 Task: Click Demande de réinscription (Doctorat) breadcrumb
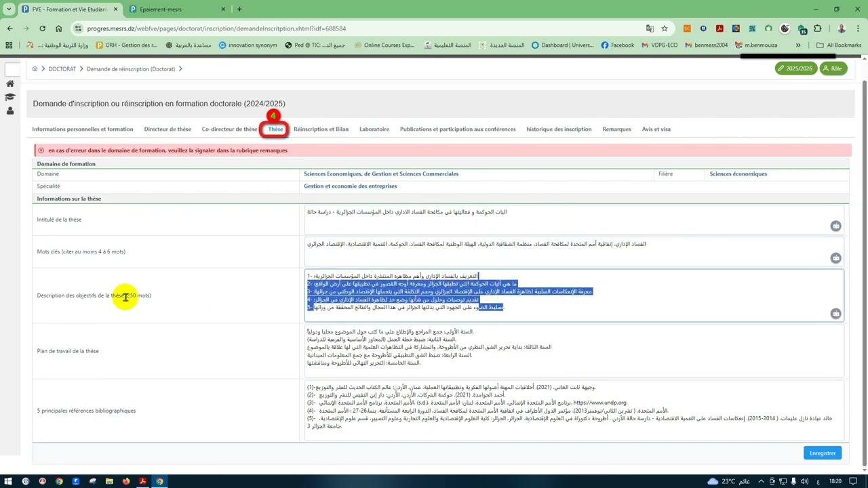[x=131, y=69]
